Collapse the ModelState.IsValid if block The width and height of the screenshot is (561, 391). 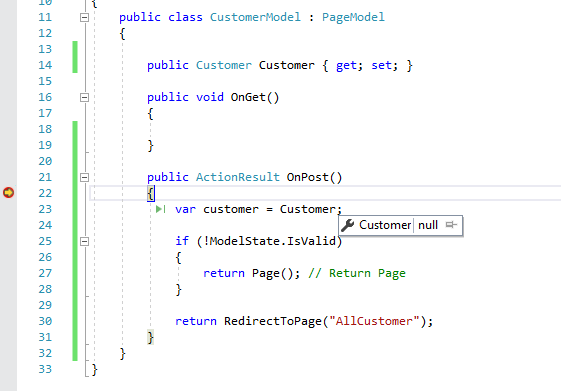pyautogui.click(x=84, y=241)
